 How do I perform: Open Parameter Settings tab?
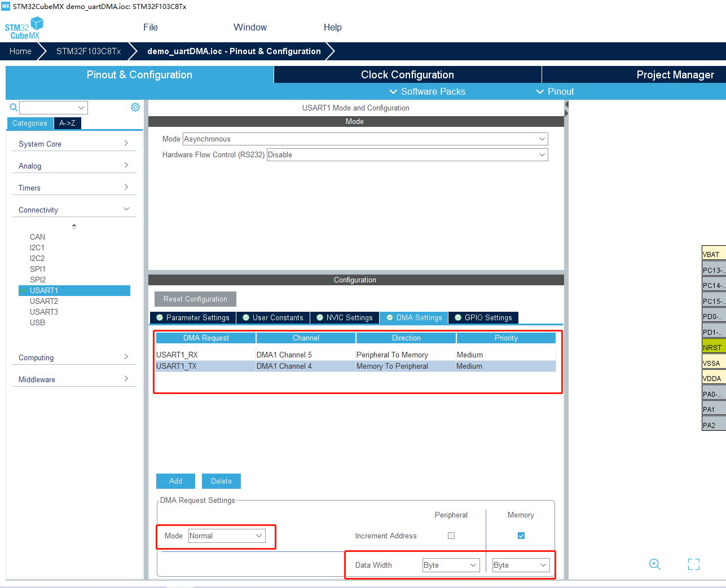pos(193,317)
